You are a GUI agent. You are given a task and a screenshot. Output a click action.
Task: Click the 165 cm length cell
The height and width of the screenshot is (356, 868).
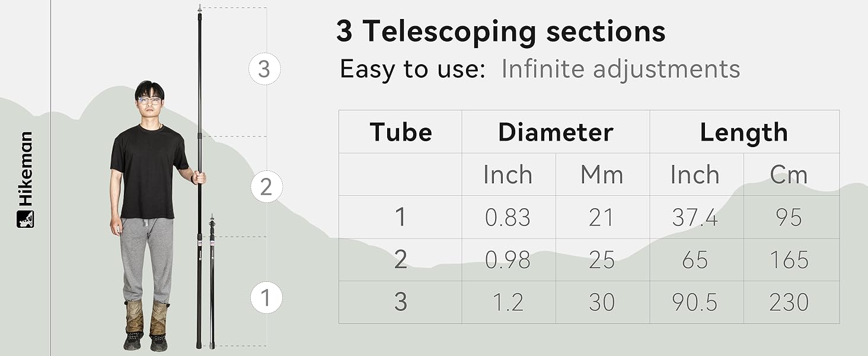pyautogui.click(x=789, y=260)
